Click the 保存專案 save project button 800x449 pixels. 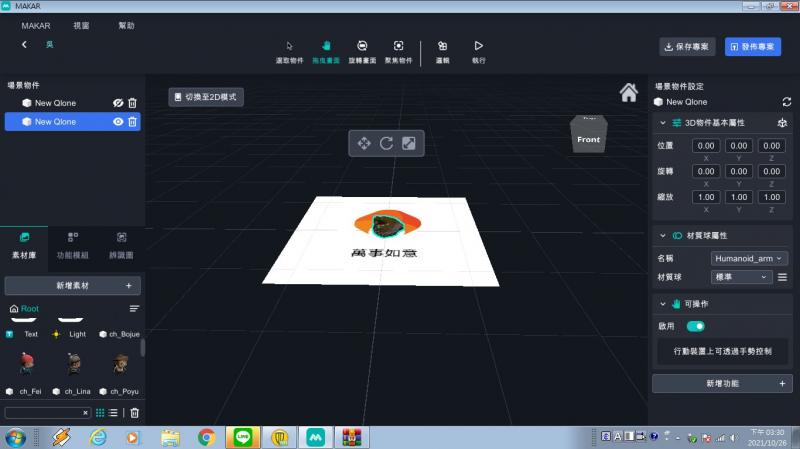(686, 47)
